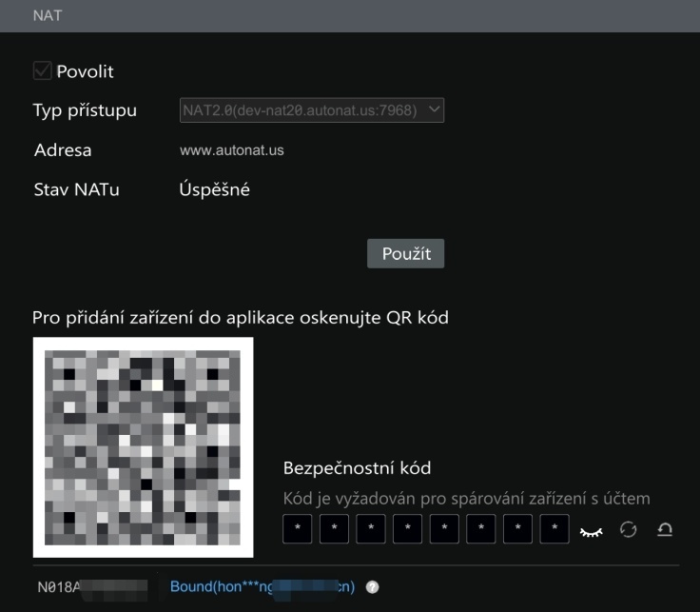Toggle the Povolit checkbox
Viewport: 700px width, 612px height.
pos(43,71)
